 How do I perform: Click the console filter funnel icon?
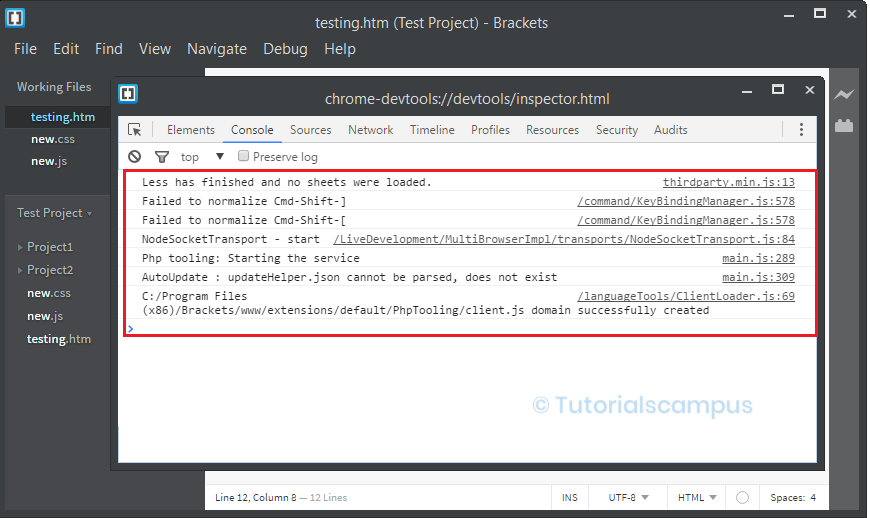[x=161, y=157]
